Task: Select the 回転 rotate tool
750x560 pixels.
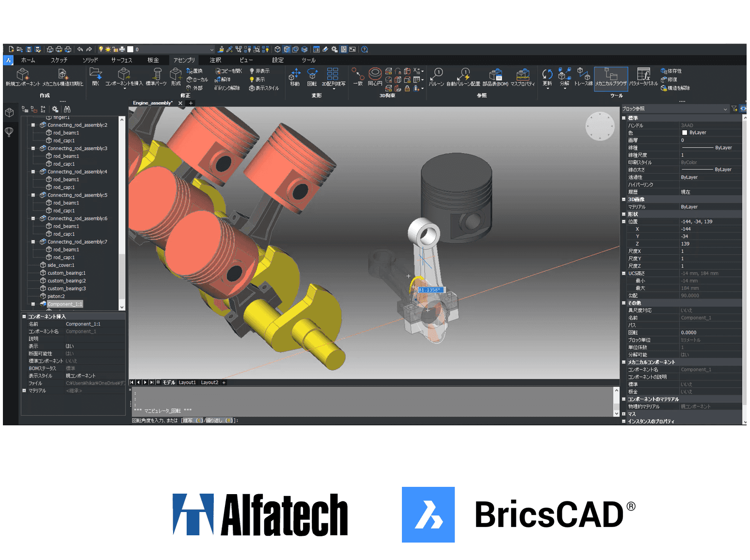Action: coord(312,77)
